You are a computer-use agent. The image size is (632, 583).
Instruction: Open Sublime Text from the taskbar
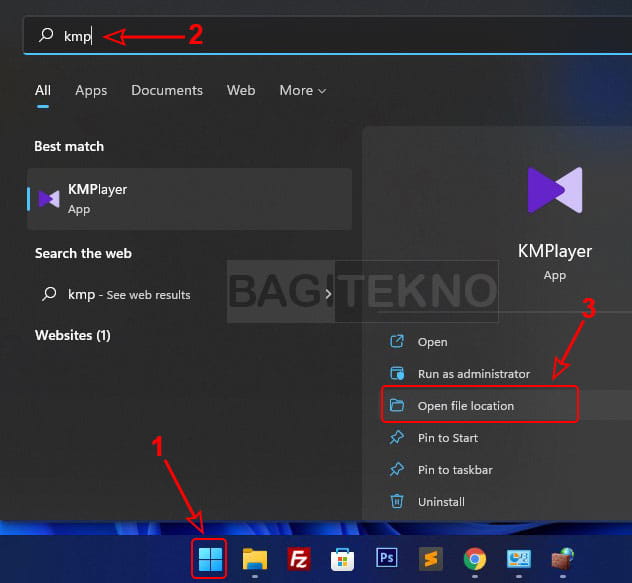coord(430,559)
